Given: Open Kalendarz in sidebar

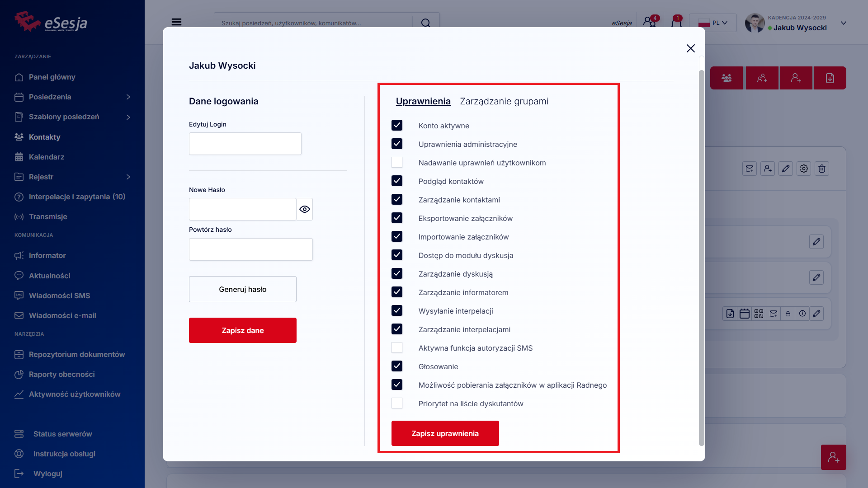Looking at the screenshot, I should tap(47, 157).
